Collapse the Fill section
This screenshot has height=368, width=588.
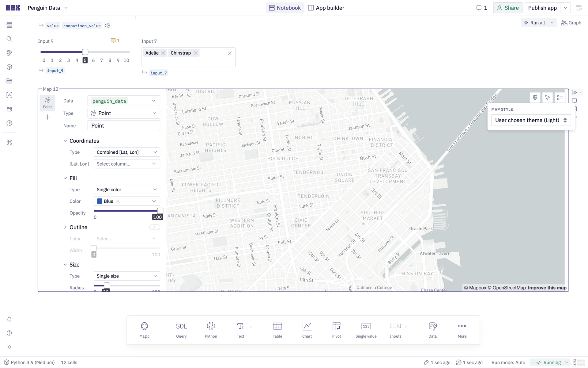(65, 178)
